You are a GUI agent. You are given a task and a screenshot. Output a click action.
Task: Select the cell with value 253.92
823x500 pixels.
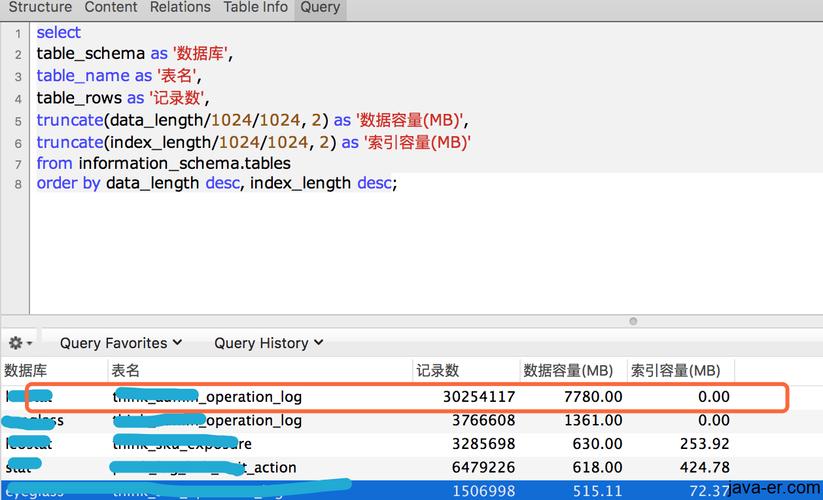704,444
